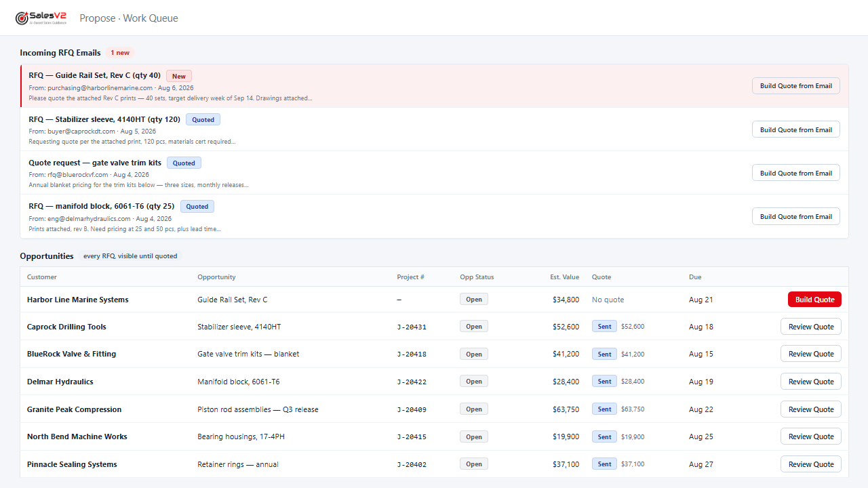868x488 pixels.
Task: Click the Propose · Work Queue page title
Action: point(129,18)
